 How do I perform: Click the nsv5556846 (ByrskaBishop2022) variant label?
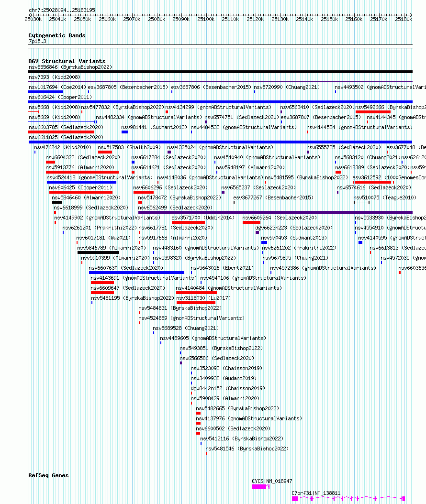[70, 67]
